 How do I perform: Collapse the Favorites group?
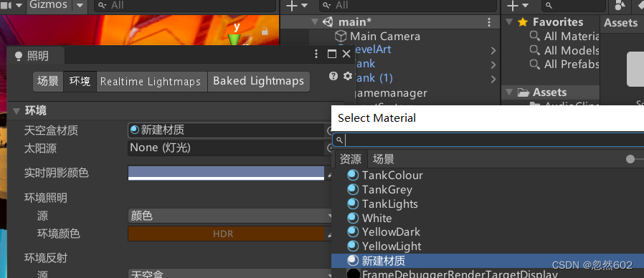(x=509, y=21)
